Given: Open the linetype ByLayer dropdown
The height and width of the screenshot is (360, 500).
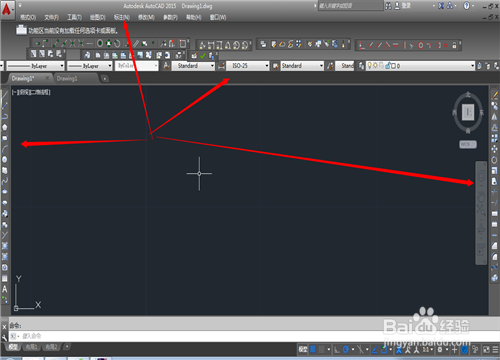Looking at the screenshot, I should point(35,66).
